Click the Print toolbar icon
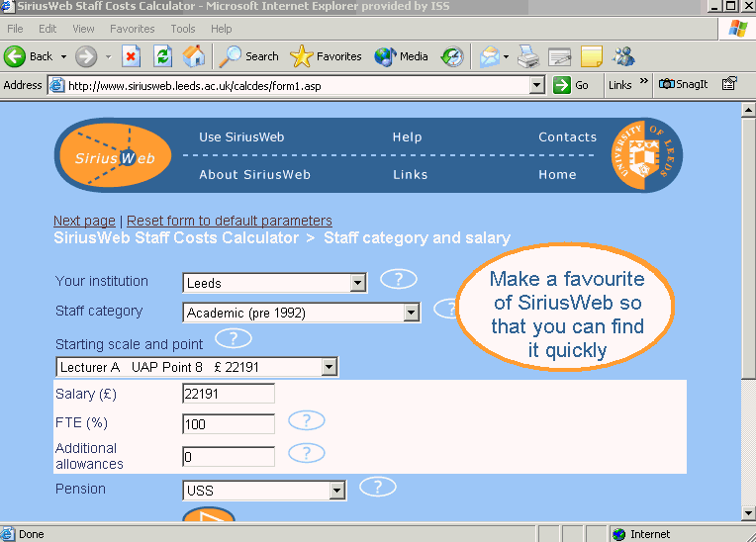The width and height of the screenshot is (756, 542). pyautogui.click(x=528, y=56)
